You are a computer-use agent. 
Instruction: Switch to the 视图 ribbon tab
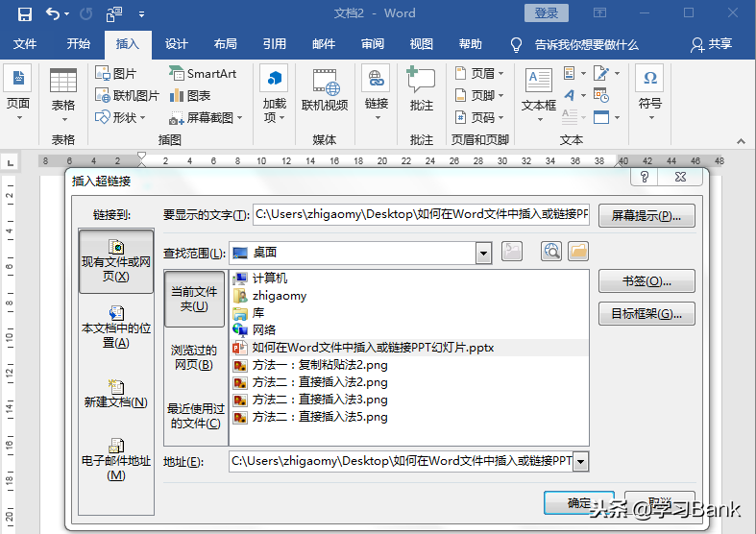click(422, 44)
